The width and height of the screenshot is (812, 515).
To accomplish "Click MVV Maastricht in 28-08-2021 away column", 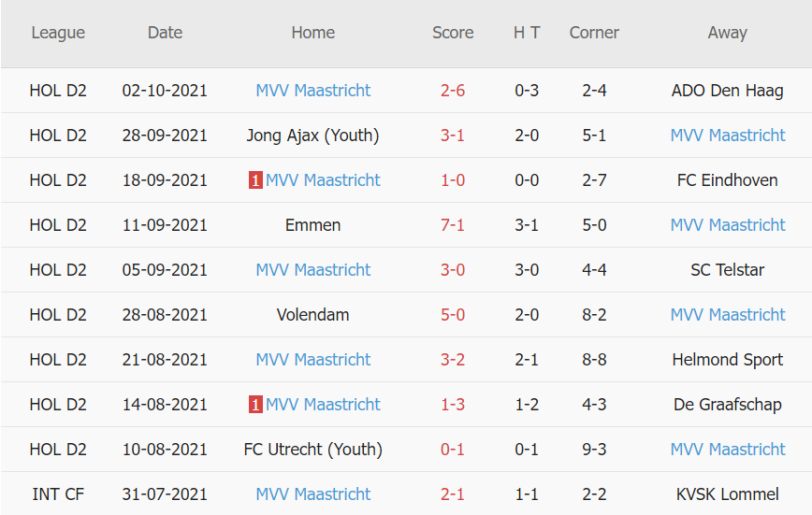I will tap(727, 315).
